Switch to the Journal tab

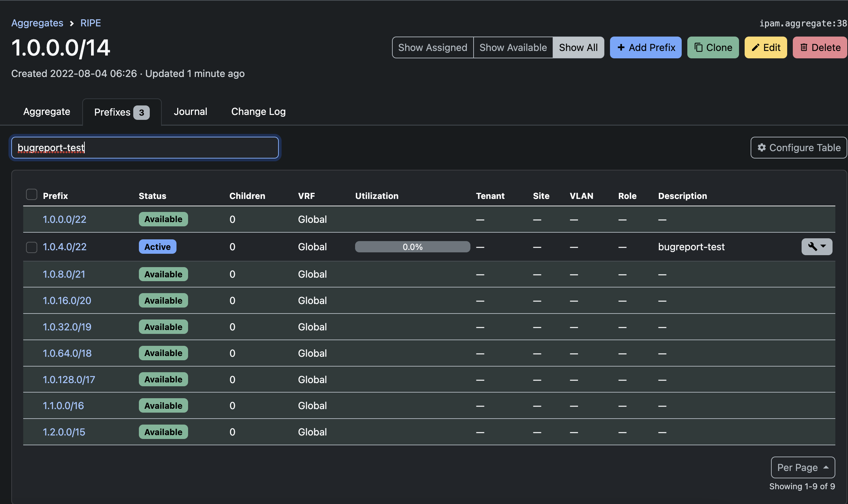[190, 111]
